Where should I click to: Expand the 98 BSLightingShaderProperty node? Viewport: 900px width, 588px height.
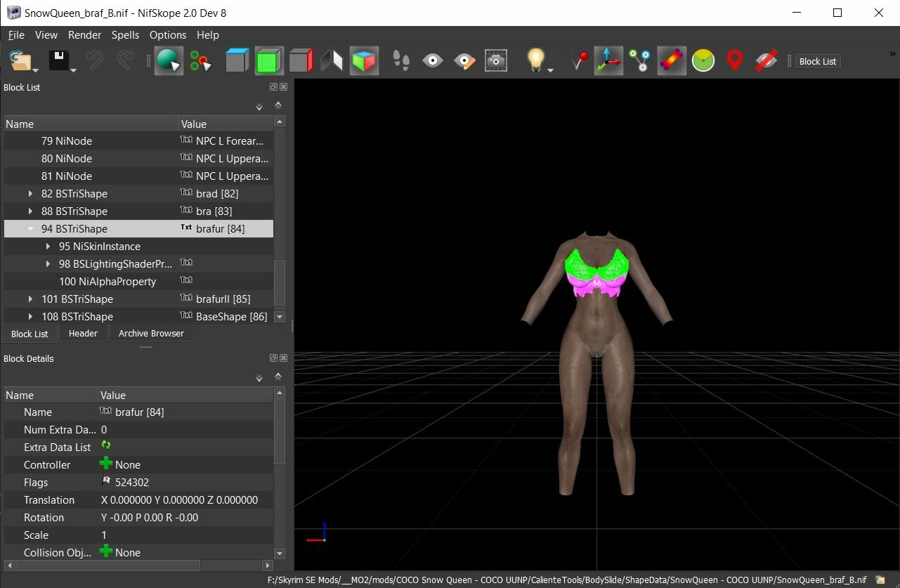(48, 263)
